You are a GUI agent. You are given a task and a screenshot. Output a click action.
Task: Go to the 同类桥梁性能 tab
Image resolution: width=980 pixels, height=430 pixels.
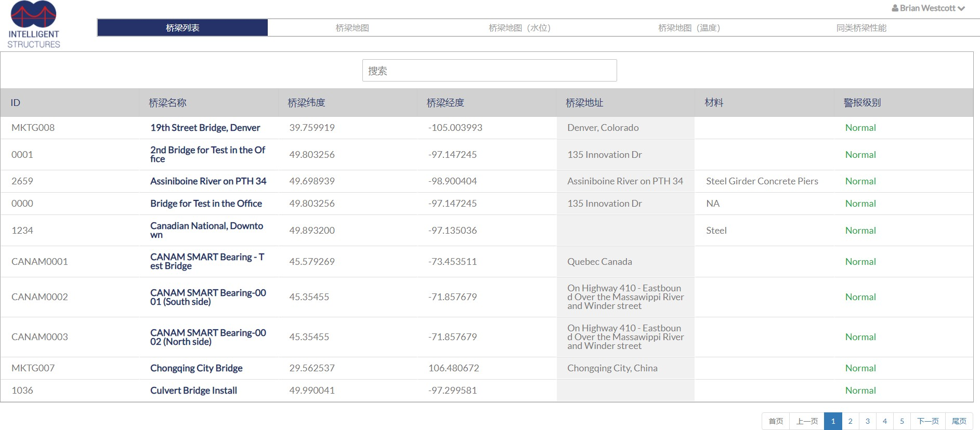(x=861, y=28)
